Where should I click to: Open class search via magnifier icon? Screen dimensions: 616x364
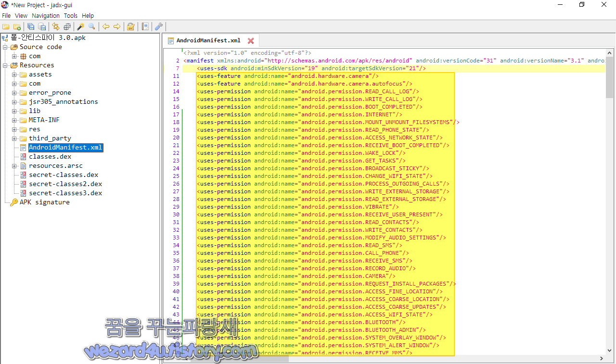point(92,26)
